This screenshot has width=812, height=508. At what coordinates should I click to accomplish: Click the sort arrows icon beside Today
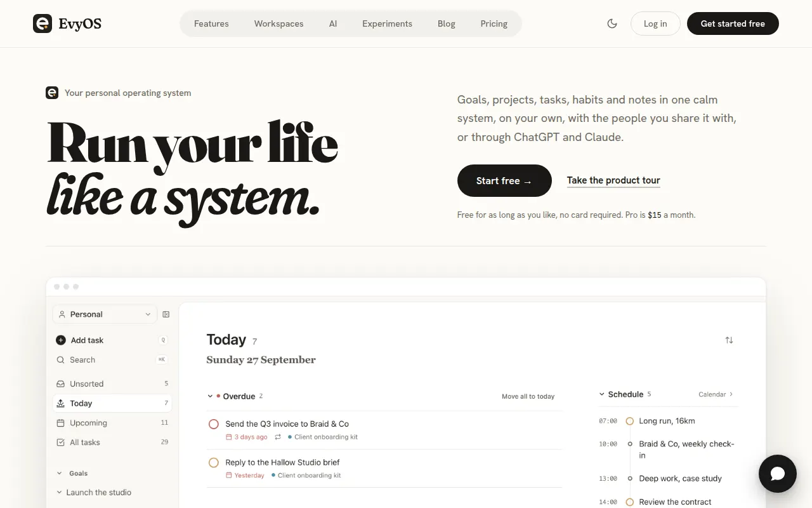(x=729, y=340)
